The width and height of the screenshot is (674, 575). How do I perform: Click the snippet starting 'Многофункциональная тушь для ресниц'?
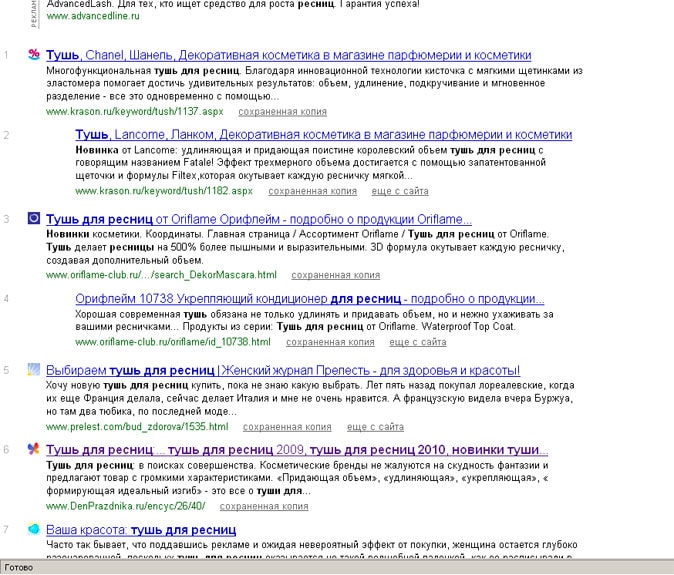314,83
